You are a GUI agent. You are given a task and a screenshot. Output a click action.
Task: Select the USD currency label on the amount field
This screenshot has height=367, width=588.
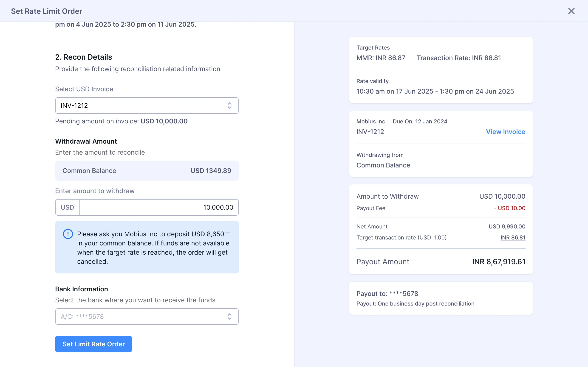tap(67, 207)
